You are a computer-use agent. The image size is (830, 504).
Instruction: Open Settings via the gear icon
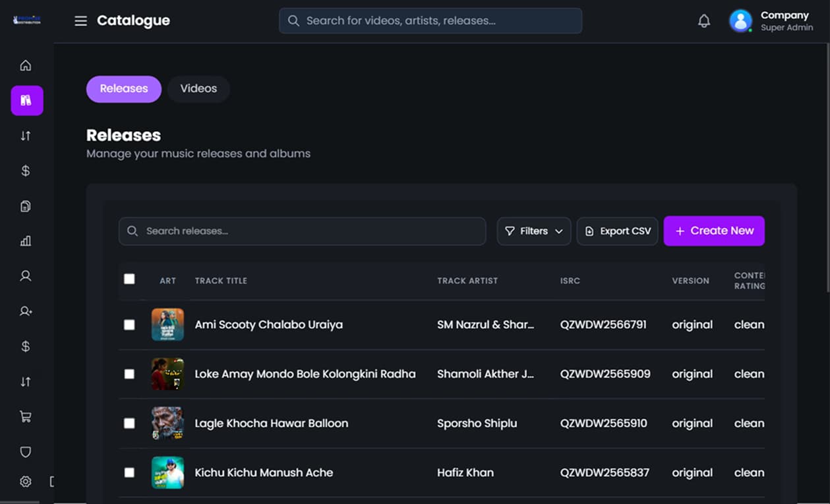pyautogui.click(x=25, y=481)
